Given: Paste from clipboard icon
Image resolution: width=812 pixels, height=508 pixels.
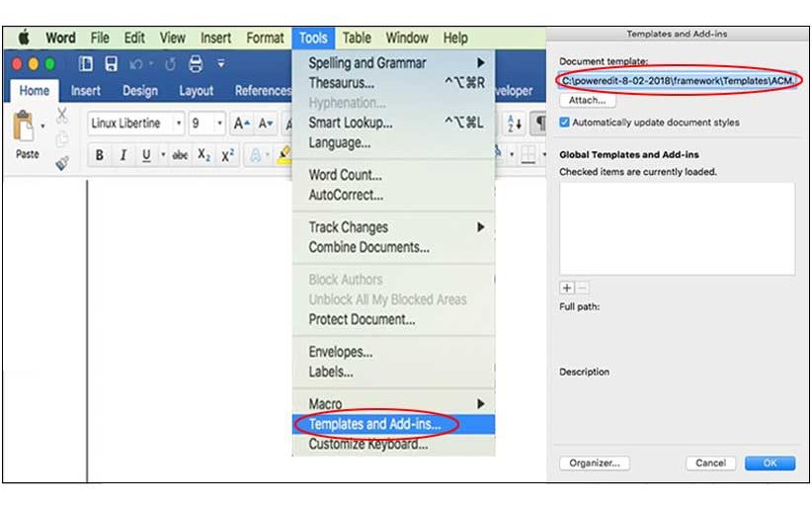Looking at the screenshot, I should coord(24,126).
